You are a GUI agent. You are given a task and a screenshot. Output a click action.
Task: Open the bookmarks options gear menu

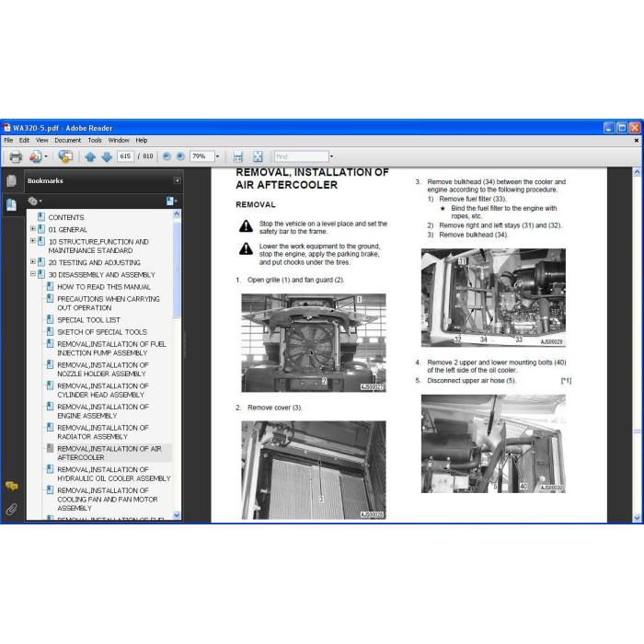(x=35, y=201)
